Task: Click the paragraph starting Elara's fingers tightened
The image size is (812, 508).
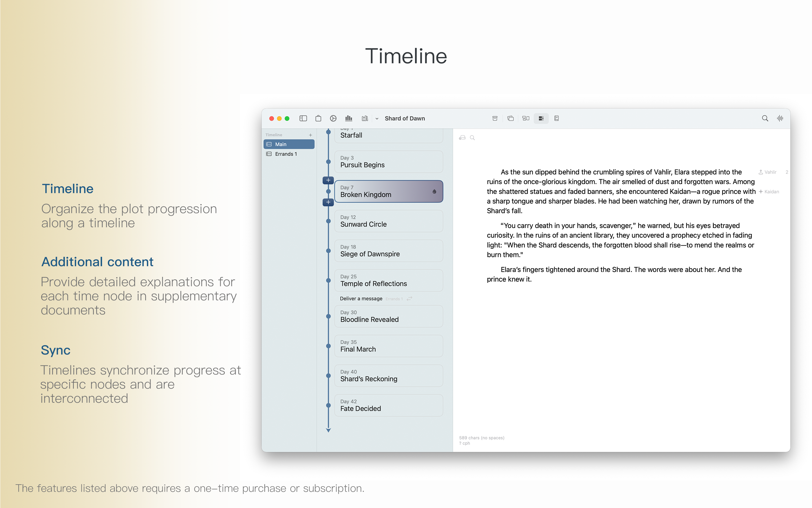Action: 614,275
